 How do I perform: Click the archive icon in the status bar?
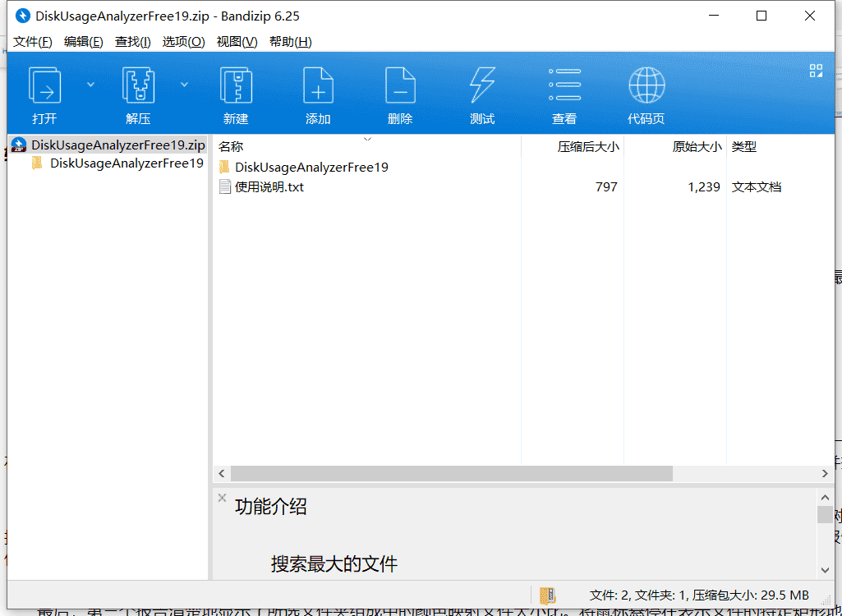(548, 595)
